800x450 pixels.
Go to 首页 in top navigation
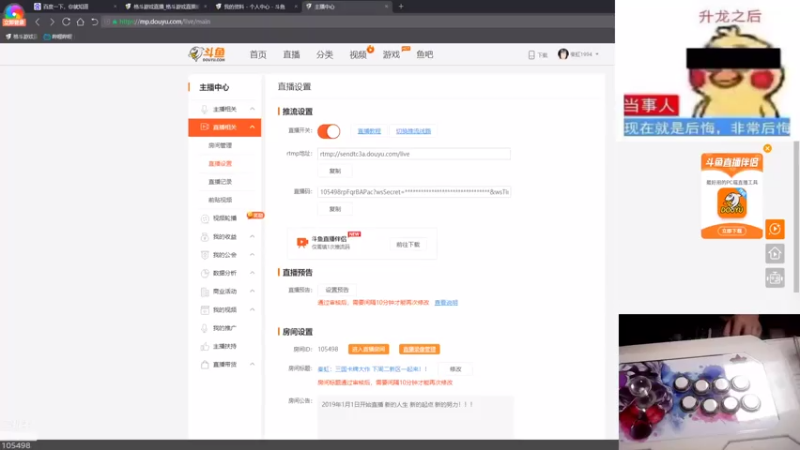(258, 55)
